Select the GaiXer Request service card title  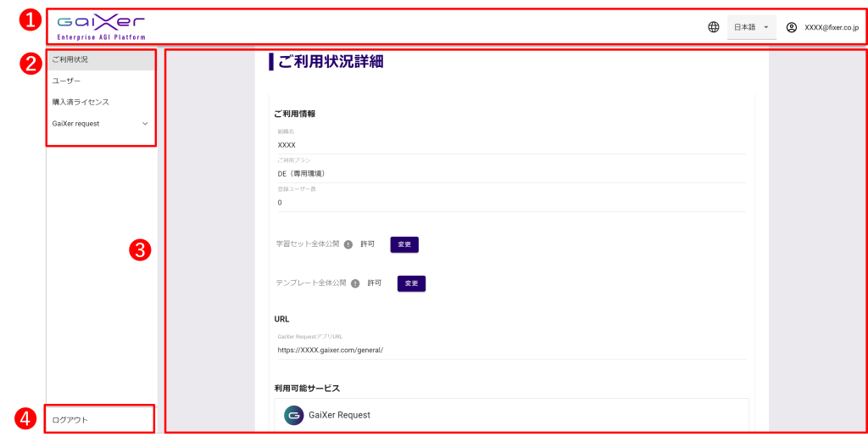pyautogui.click(x=339, y=416)
